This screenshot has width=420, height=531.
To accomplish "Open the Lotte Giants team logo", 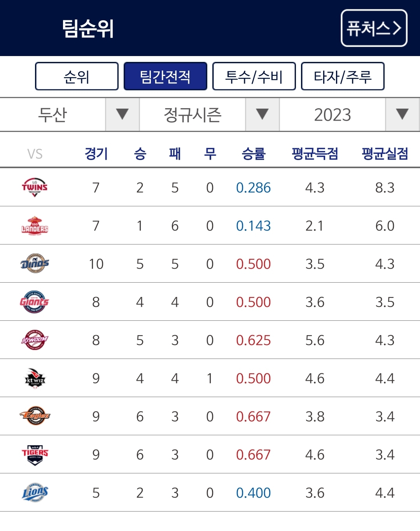I will pyautogui.click(x=35, y=302).
